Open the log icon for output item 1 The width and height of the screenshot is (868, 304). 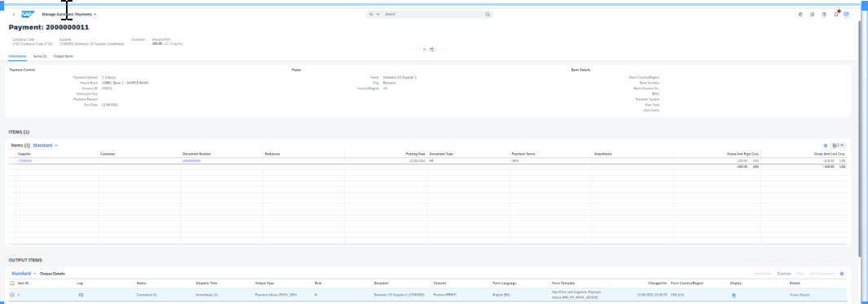coord(81,295)
